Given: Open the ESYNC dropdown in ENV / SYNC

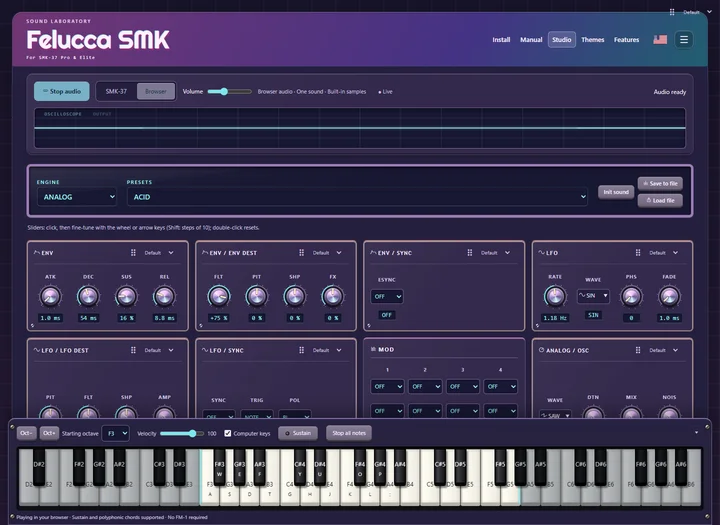Looking at the screenshot, I should 387,296.
